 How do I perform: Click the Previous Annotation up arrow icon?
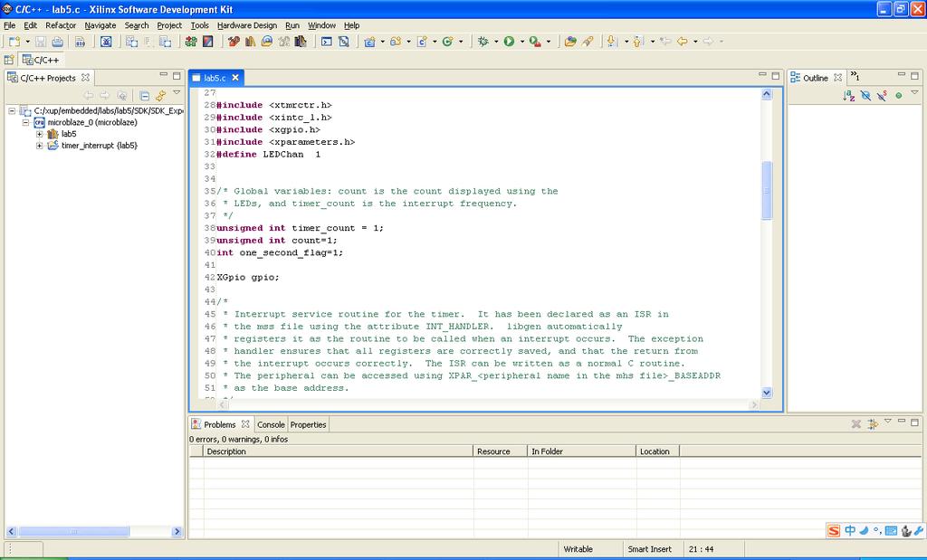[638, 42]
